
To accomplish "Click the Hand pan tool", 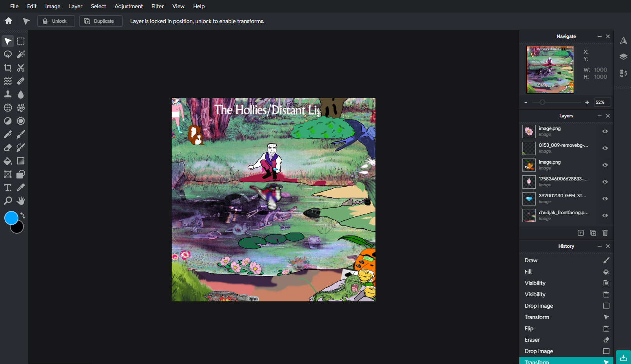I will pos(21,201).
